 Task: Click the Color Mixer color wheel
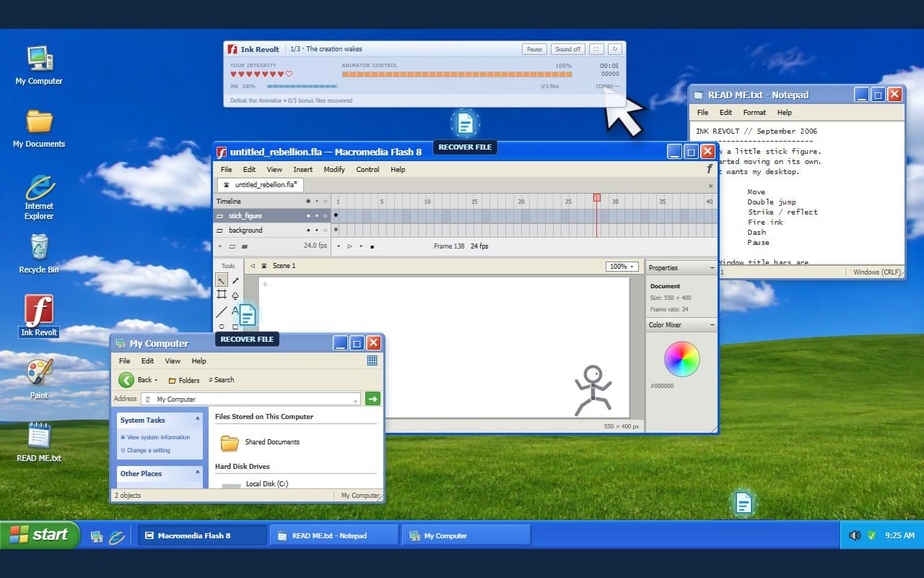tap(682, 359)
